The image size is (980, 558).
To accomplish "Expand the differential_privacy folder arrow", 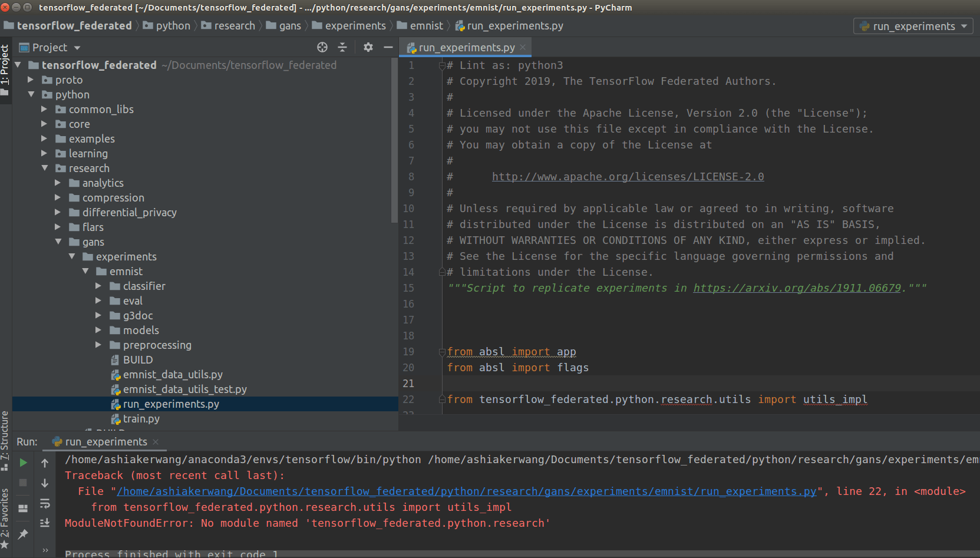I will 58,212.
